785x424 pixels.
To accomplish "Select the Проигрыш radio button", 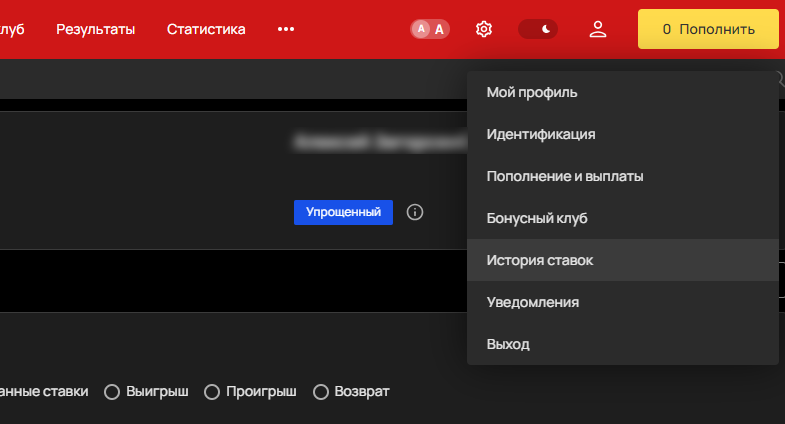I will coord(212,392).
